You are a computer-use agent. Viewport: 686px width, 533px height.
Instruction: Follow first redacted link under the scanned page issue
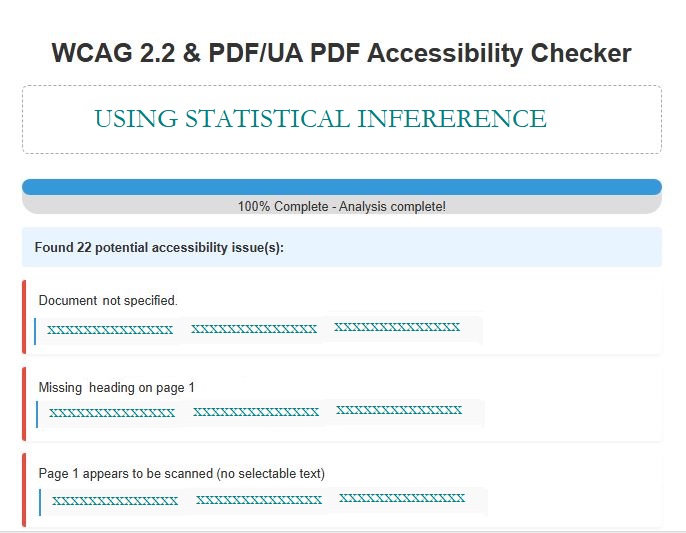coord(115,501)
